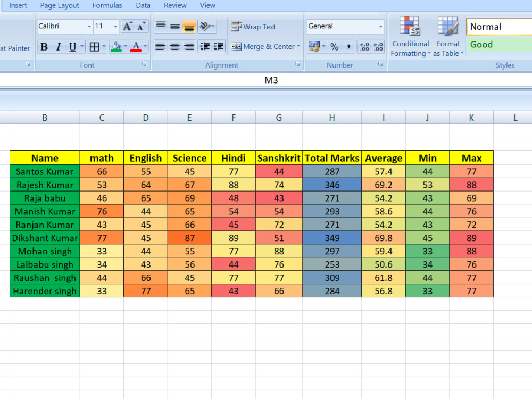
Task: Apply Accounting Number Format icon
Action: point(314,46)
